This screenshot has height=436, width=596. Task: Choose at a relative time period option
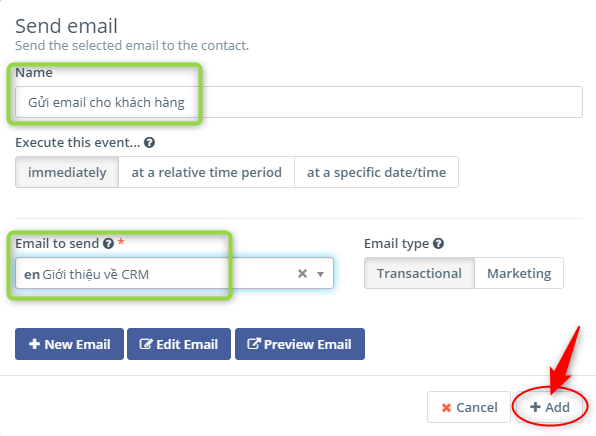(206, 172)
